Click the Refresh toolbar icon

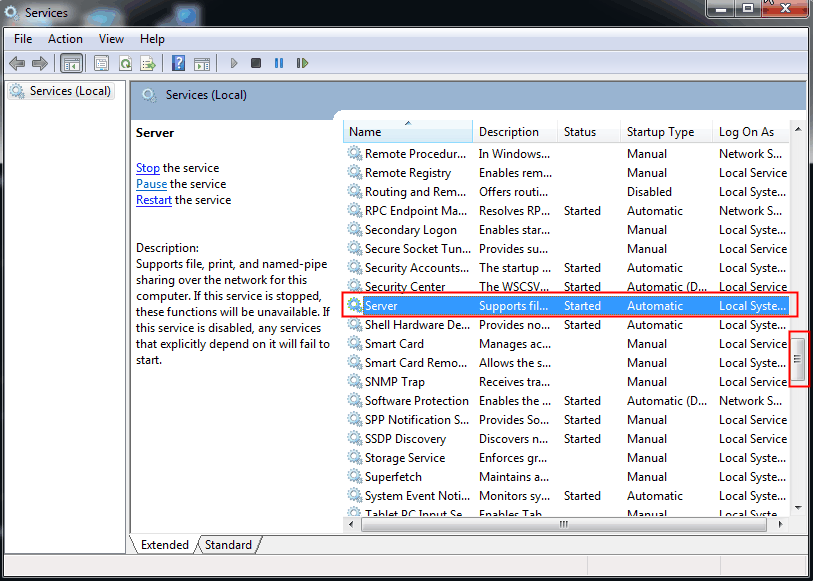(125, 63)
